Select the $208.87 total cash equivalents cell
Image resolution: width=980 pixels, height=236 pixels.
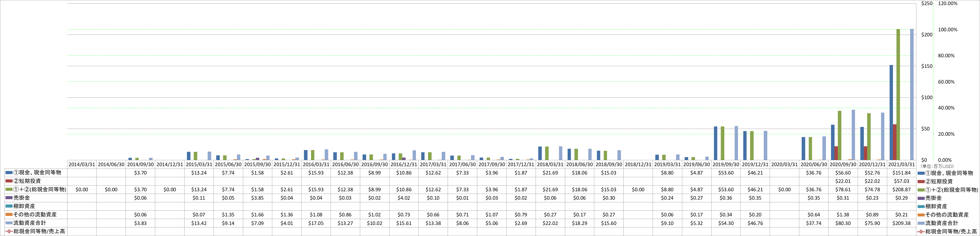(x=902, y=190)
